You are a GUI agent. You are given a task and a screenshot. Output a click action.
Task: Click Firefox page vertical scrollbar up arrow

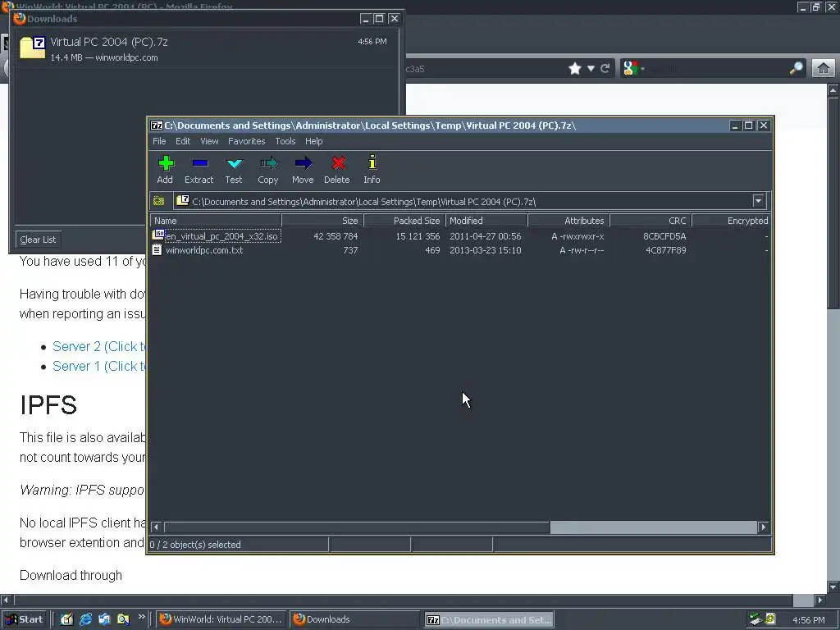(833, 90)
